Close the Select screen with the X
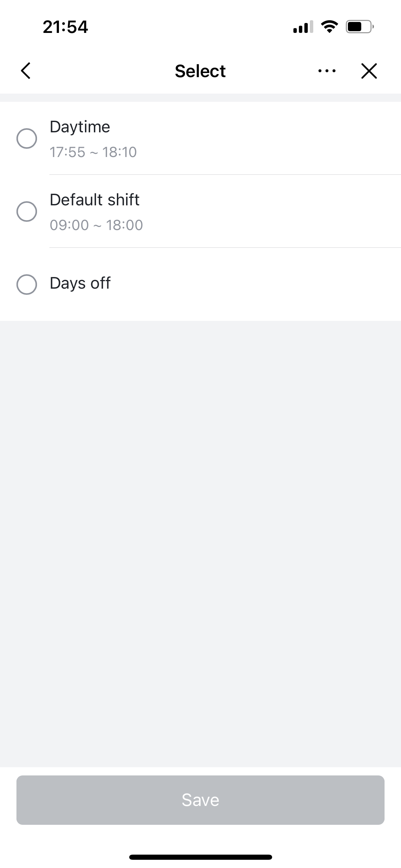 369,71
